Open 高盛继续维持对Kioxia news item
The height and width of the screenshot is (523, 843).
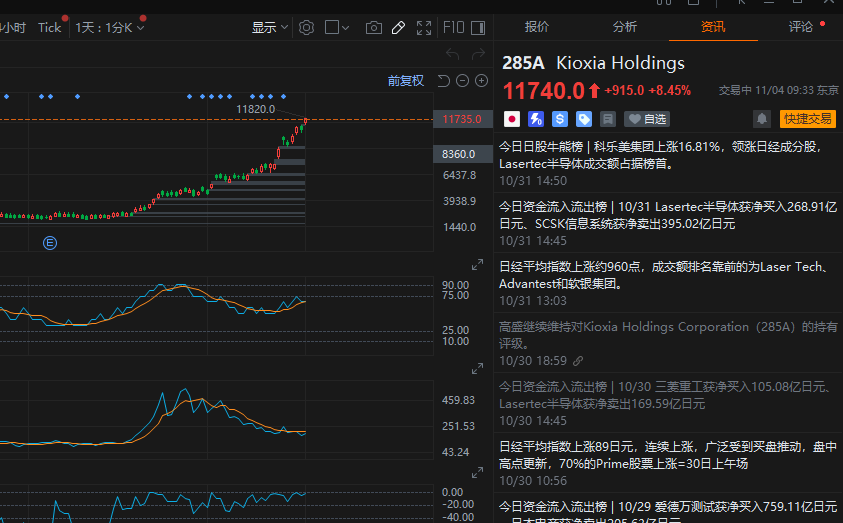(668, 343)
